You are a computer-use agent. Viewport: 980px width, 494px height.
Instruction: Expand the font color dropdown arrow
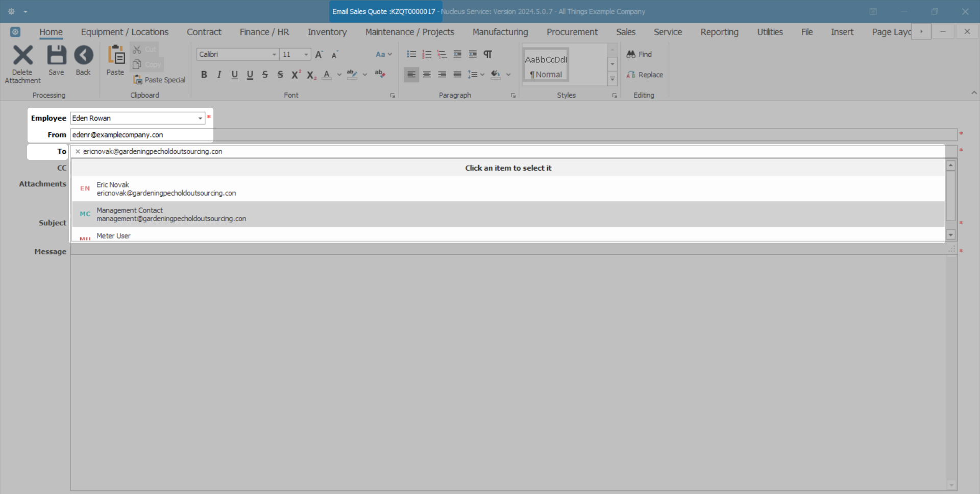pos(339,75)
